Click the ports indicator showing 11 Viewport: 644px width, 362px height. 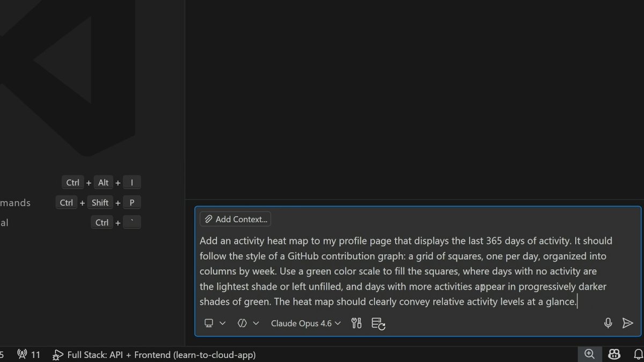(29, 354)
